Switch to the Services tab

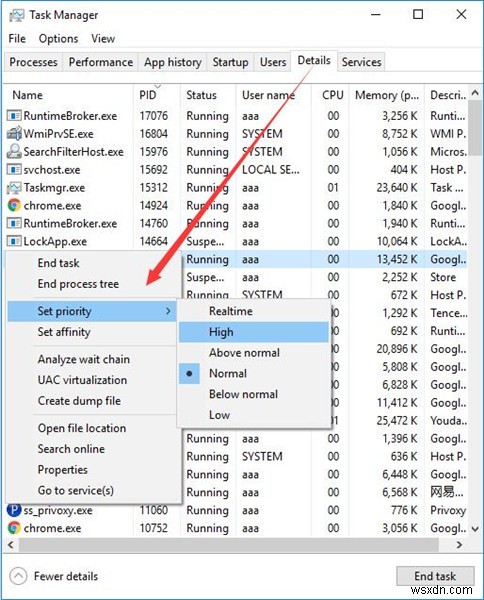pos(361,62)
